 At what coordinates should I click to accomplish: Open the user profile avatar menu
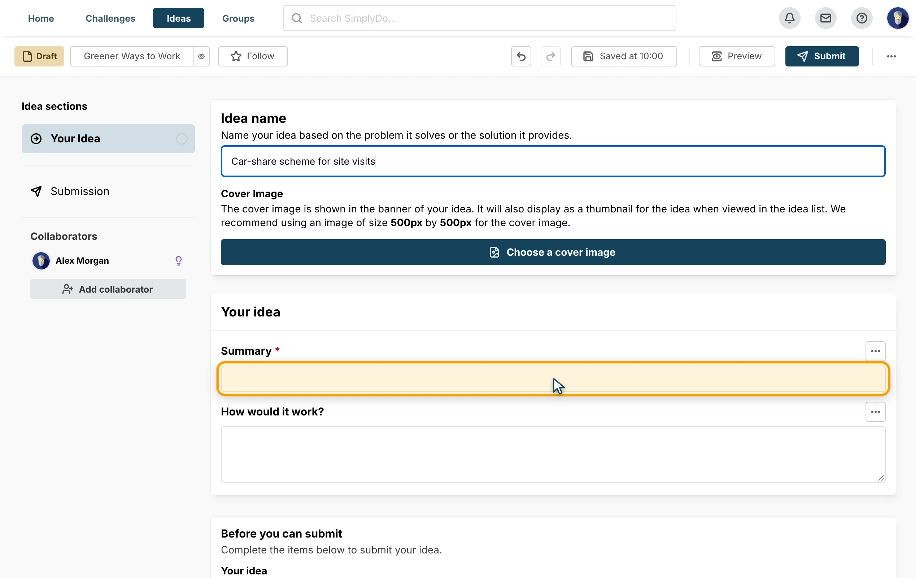(x=898, y=18)
